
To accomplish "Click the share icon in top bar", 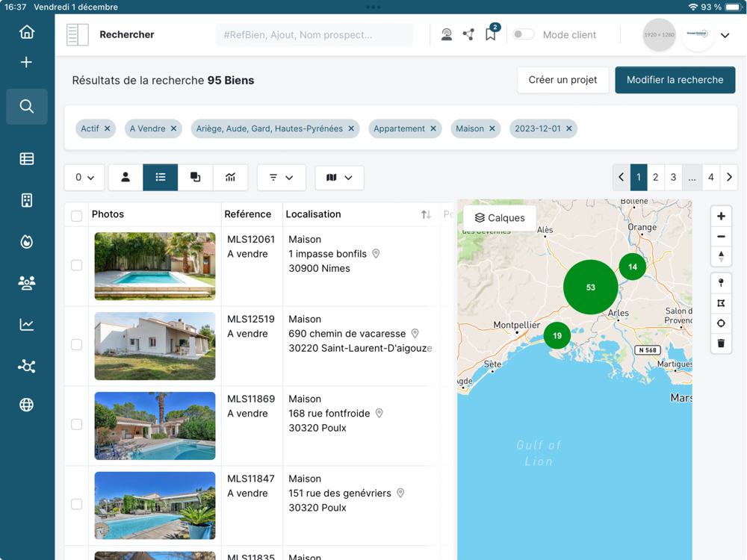I will point(469,34).
